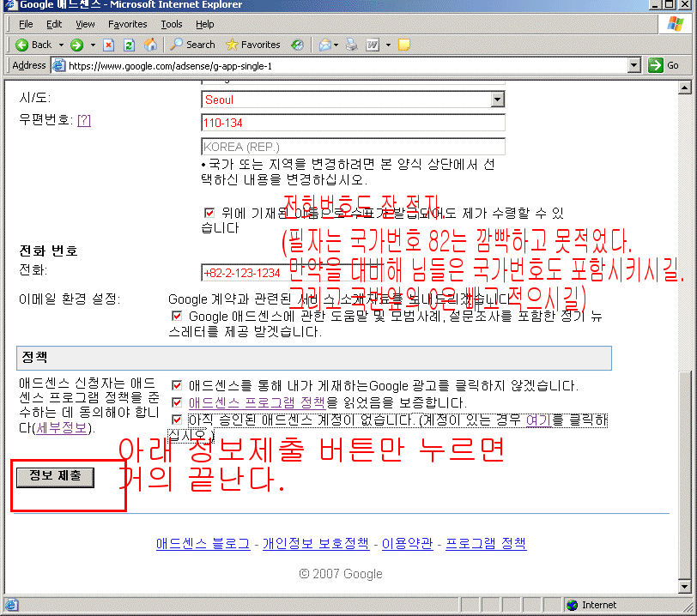
Task: Click the vertical scrollbar thumb
Action: point(685,475)
